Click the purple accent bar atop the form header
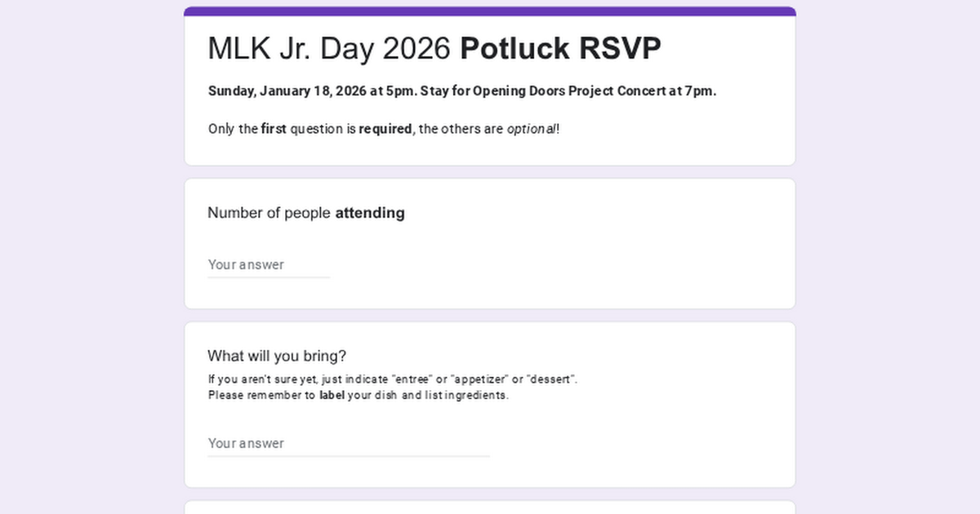Screen dimensions: 980x514 (490, 11)
